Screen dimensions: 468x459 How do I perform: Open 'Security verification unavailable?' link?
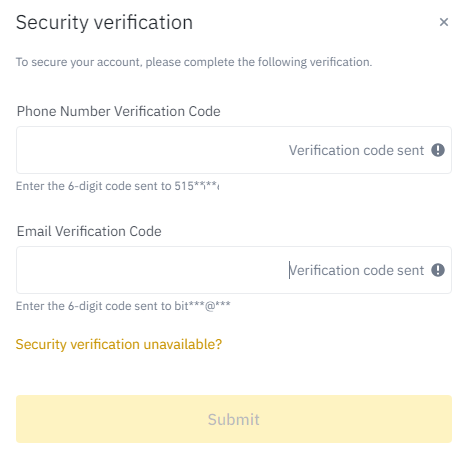[119, 344]
